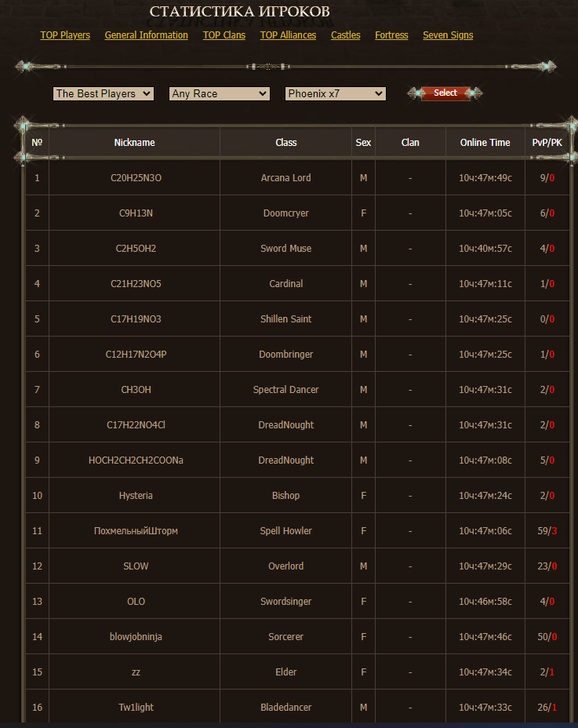578x728 pixels.
Task: Open the Seven Signs link
Action: [448, 35]
